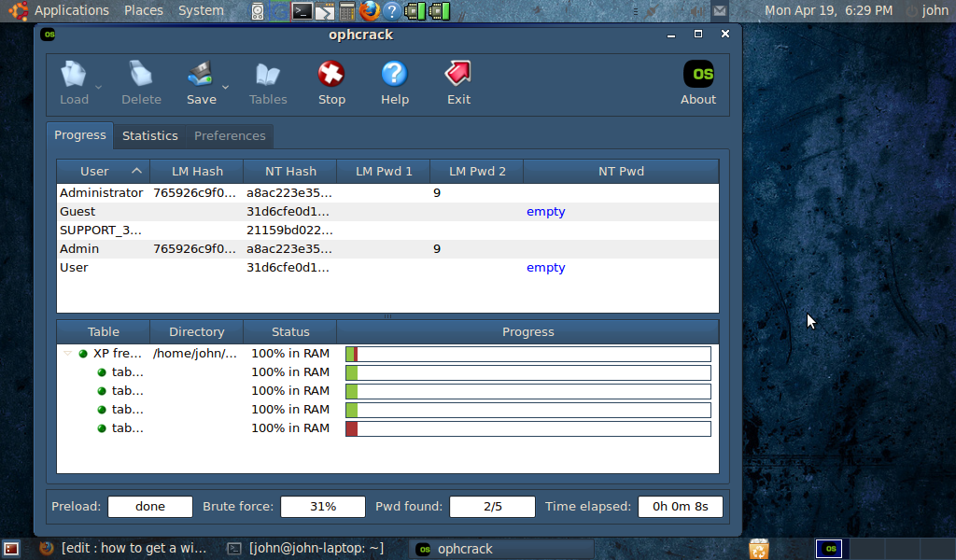Click the NT hash 21159bd022... cell
The width and height of the screenshot is (956, 560).
(289, 231)
